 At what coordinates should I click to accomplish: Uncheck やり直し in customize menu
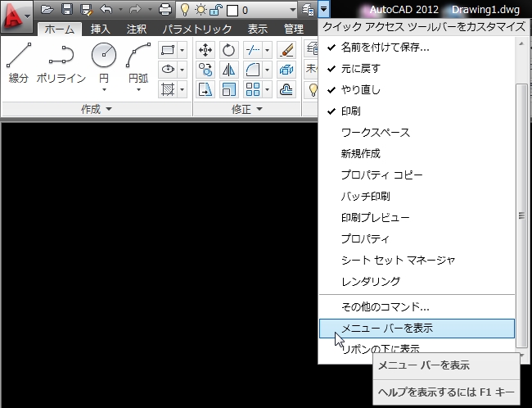pos(417,89)
